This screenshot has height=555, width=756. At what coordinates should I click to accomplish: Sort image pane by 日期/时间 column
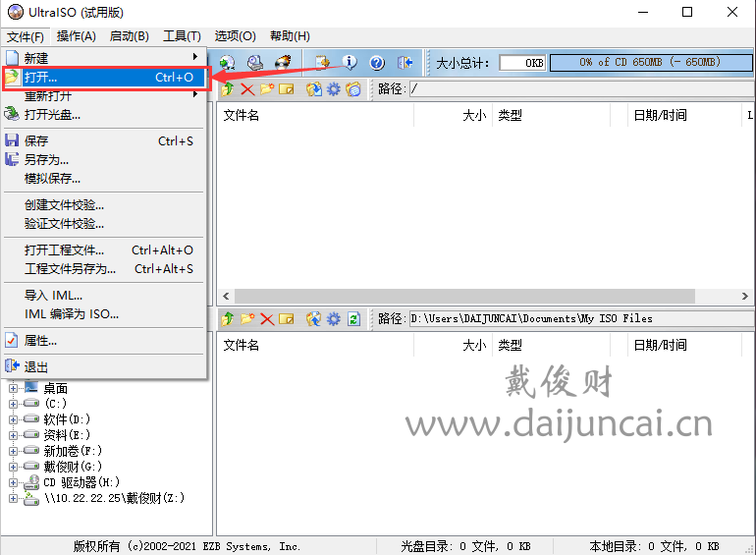click(x=684, y=115)
